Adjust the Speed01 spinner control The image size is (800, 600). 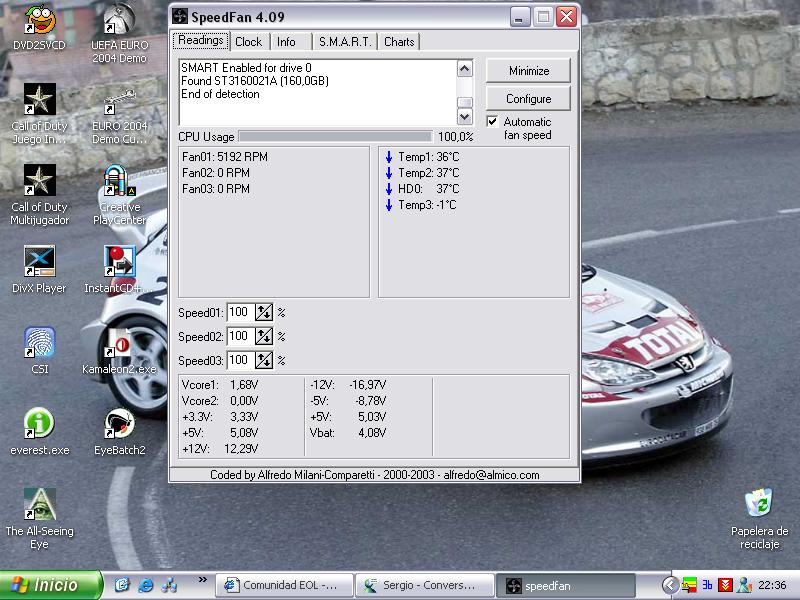264,313
